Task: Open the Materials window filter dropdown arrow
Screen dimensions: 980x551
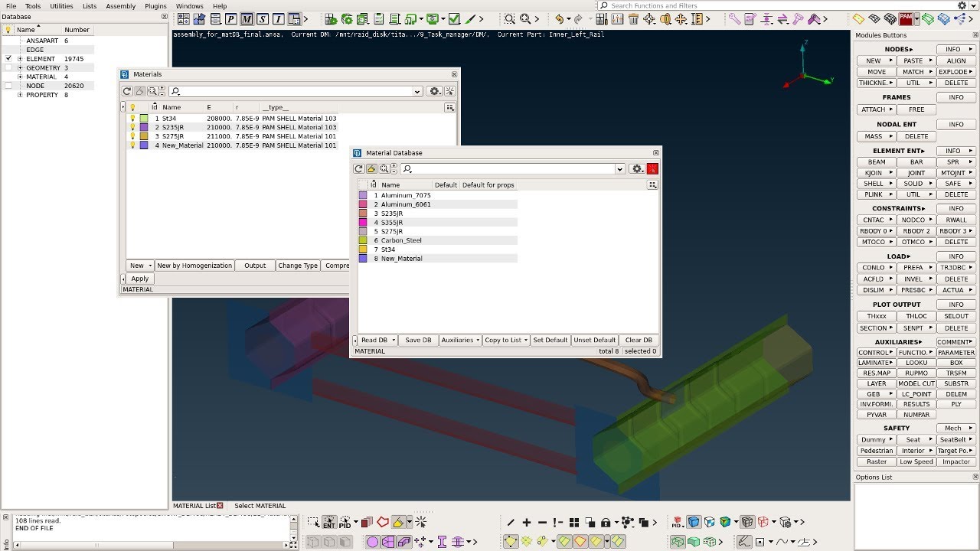Action: pyautogui.click(x=416, y=92)
